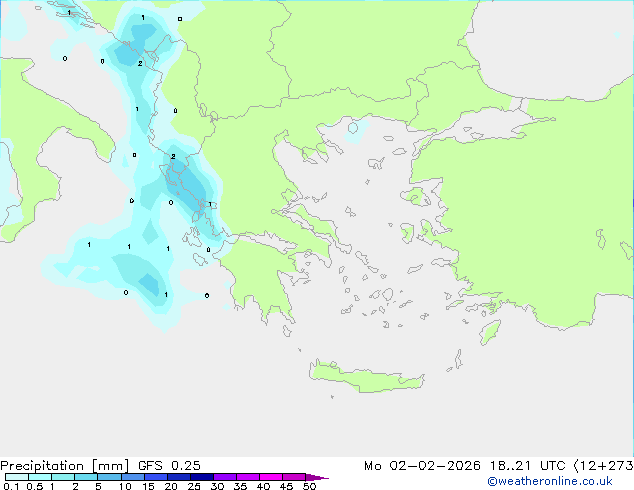
Task: Select the '0.5' legend value
Action: (x=35, y=486)
